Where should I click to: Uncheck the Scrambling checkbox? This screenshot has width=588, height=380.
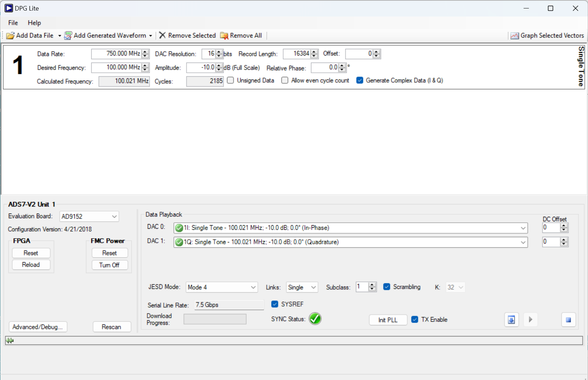(x=387, y=287)
